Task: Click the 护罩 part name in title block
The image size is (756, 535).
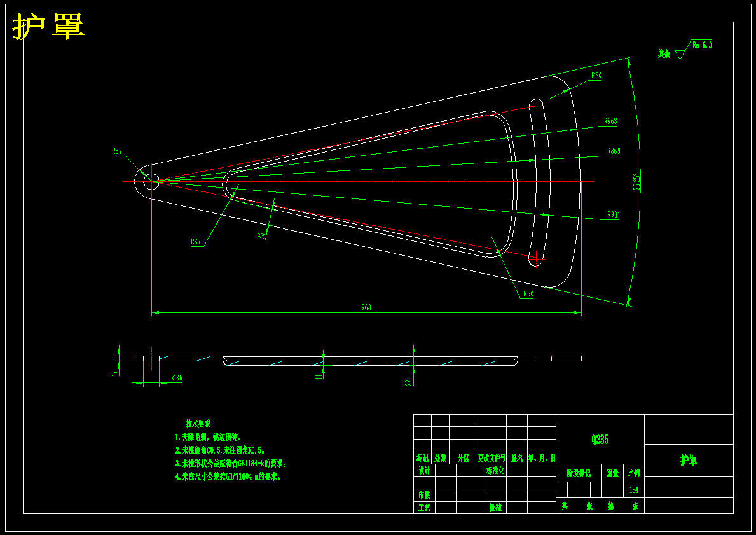Action: [x=689, y=460]
